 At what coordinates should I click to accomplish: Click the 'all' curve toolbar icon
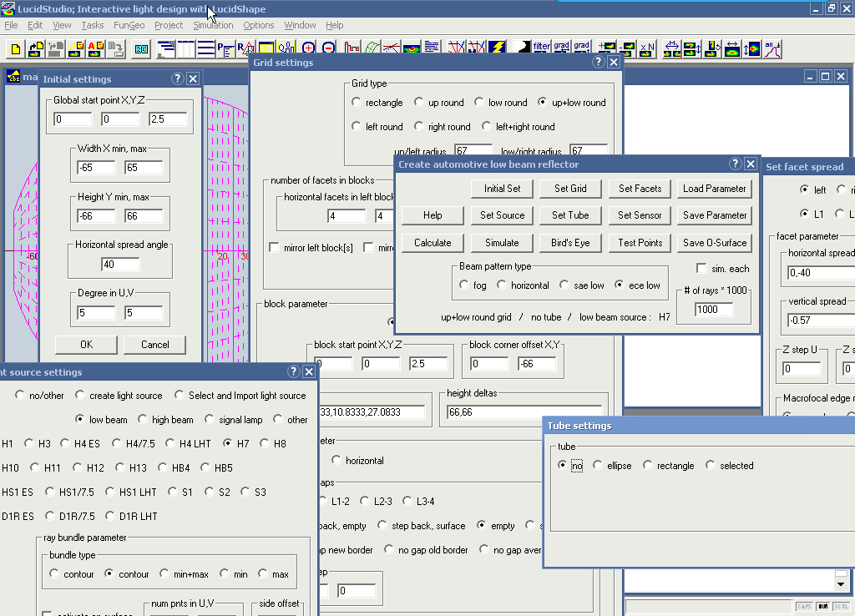pos(772,49)
